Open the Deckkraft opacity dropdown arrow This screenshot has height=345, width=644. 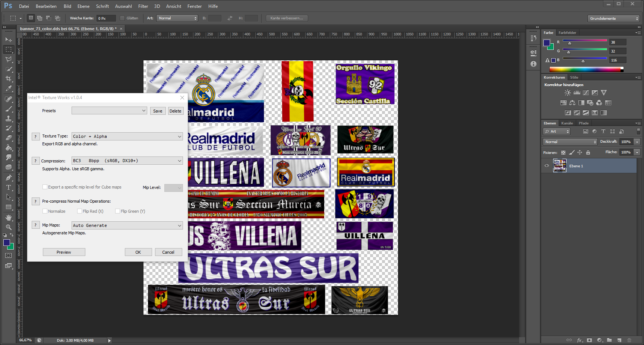pos(637,142)
